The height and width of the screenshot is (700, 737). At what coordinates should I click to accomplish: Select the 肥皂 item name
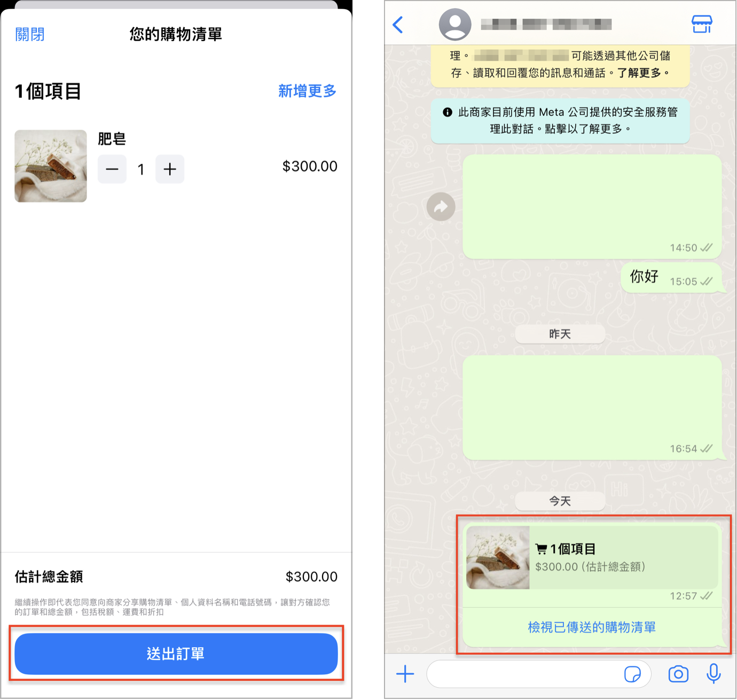click(x=112, y=139)
